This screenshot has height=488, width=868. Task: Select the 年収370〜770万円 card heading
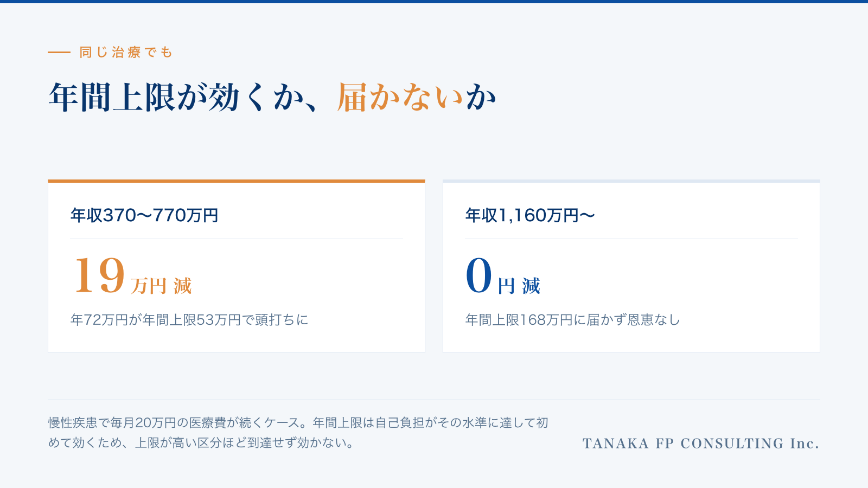click(x=144, y=215)
